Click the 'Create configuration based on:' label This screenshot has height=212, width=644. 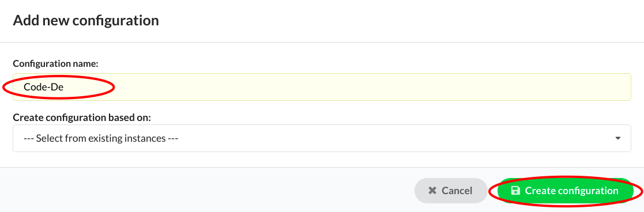pos(82,118)
